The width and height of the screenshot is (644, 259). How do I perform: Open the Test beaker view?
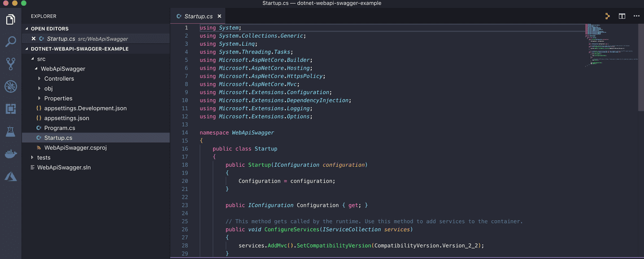(x=11, y=132)
